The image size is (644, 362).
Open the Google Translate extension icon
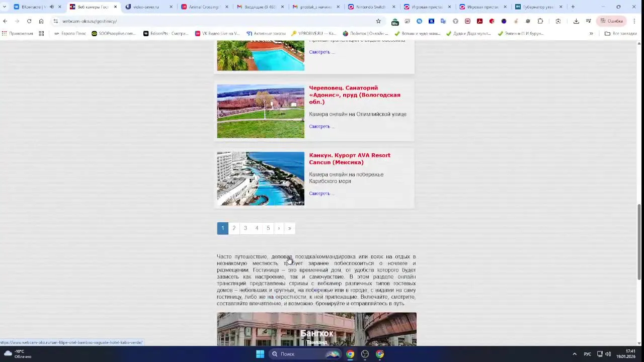(x=443, y=21)
